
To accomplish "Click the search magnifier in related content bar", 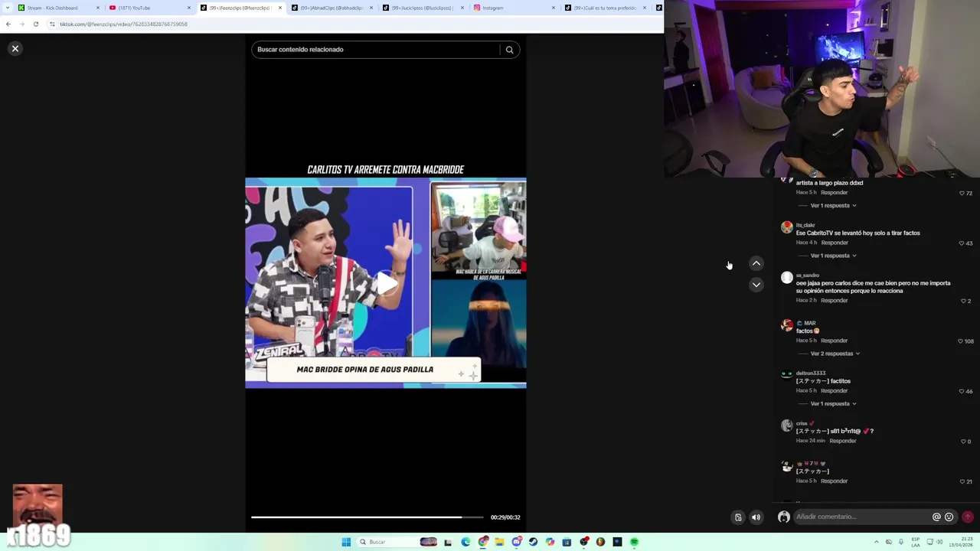I will coord(509,50).
